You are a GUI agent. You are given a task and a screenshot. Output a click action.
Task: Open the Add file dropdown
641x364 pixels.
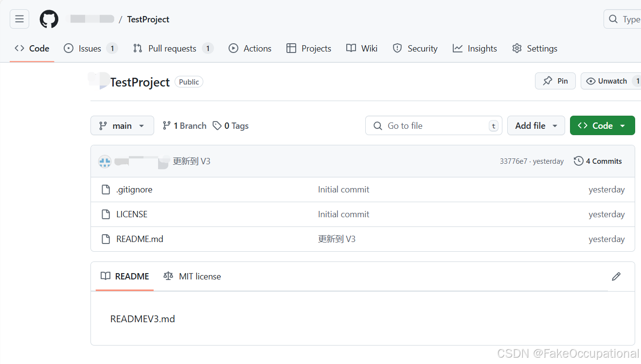click(x=536, y=125)
